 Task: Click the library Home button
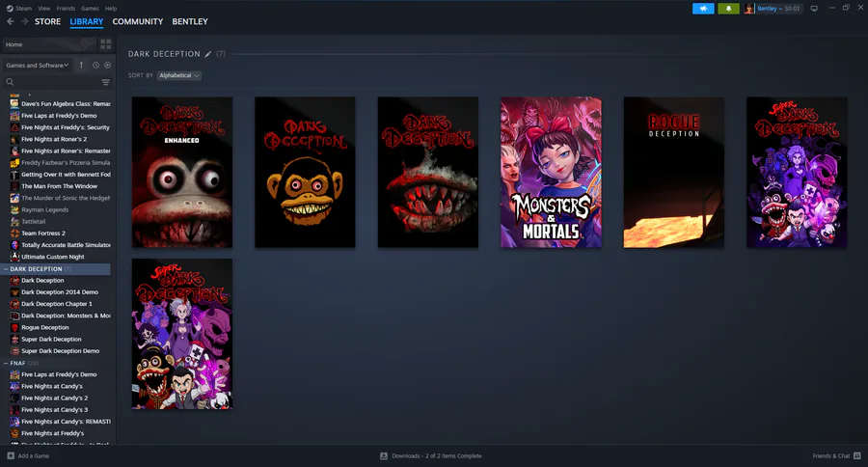[49, 44]
